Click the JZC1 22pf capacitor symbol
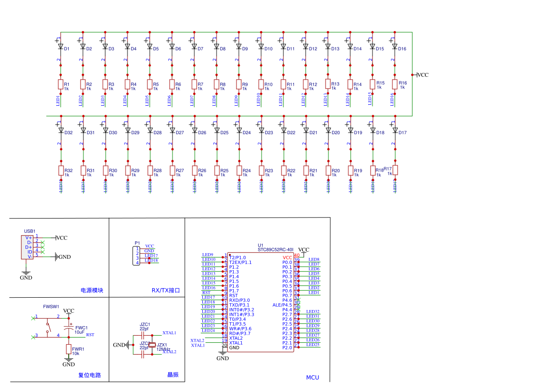The width and height of the screenshot is (554, 392). coord(143,335)
